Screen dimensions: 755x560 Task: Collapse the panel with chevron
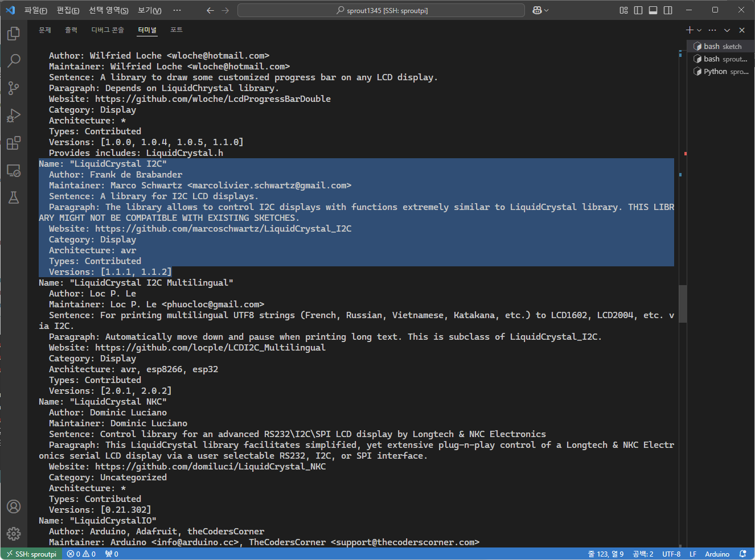tap(727, 30)
